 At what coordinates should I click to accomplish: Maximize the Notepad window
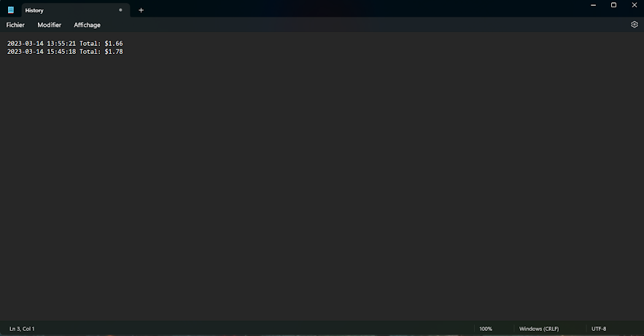613,5
